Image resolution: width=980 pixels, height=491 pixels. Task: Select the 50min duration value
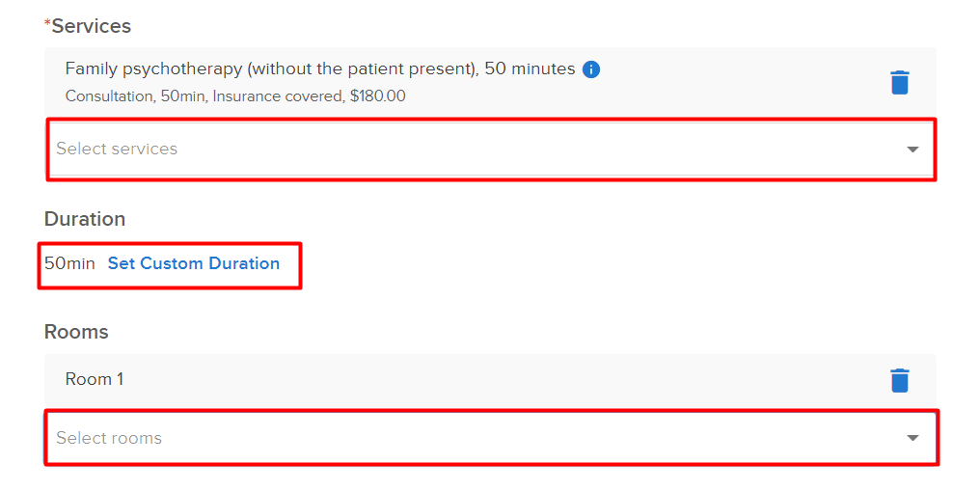point(69,263)
